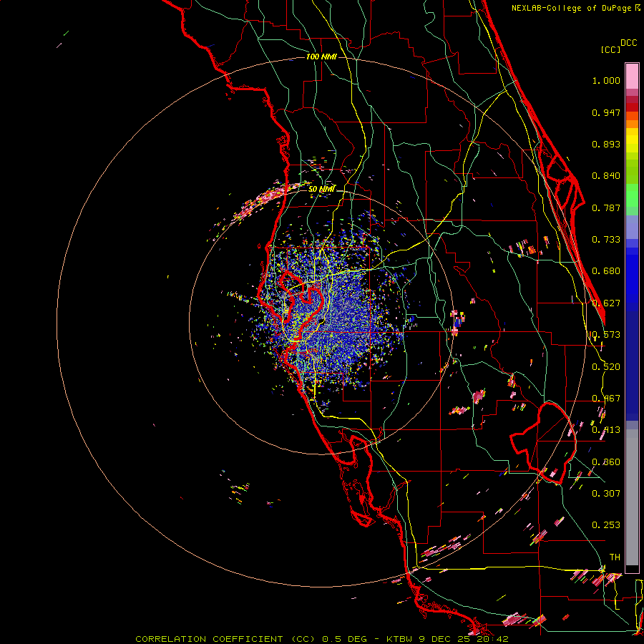Screen dimensions: 644x644
Task: Click the TH threshold label on legend
Action: (x=615, y=557)
